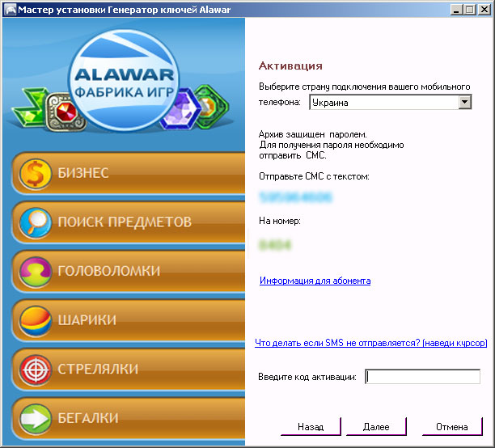Click the Отмена button
The height and width of the screenshot is (448, 495).
[451, 426]
